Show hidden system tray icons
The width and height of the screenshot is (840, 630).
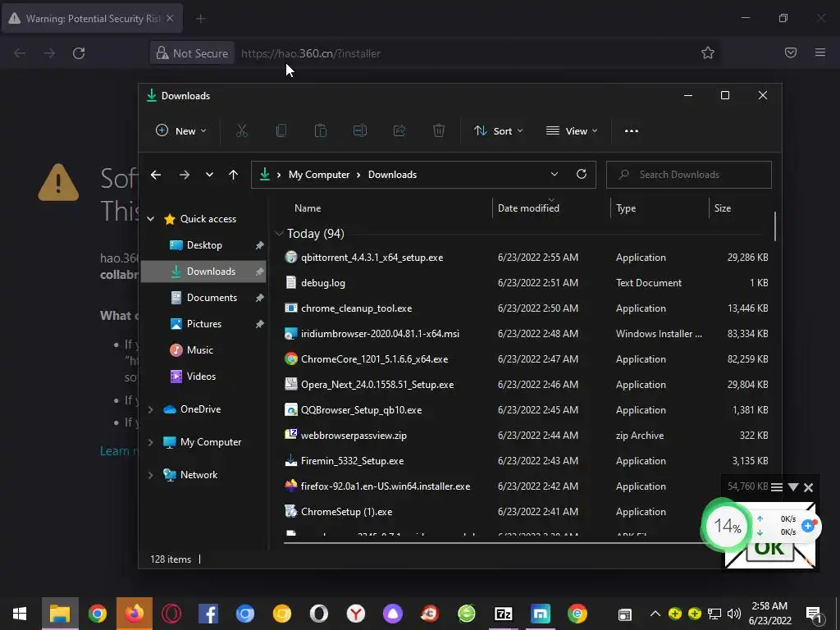point(655,614)
